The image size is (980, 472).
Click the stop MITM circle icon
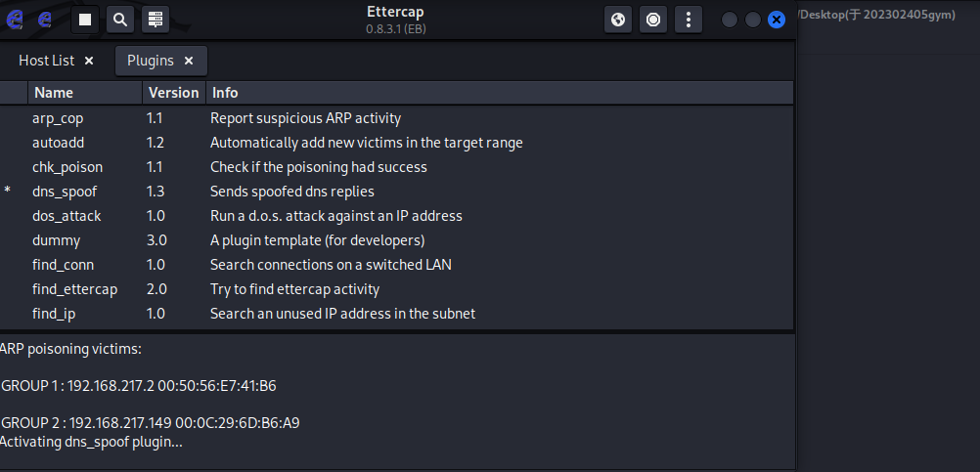653,19
